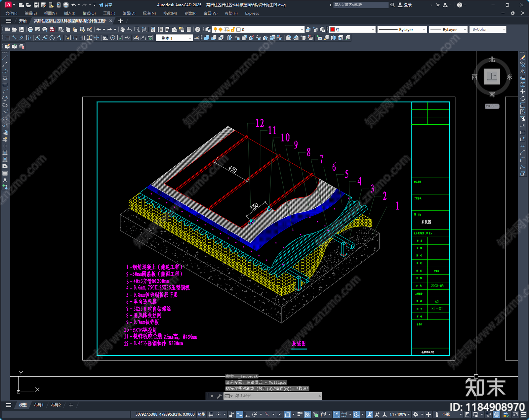The height and width of the screenshot is (420, 529).
Task: Switch to the 布局1 layout tab
Action: [39, 405]
